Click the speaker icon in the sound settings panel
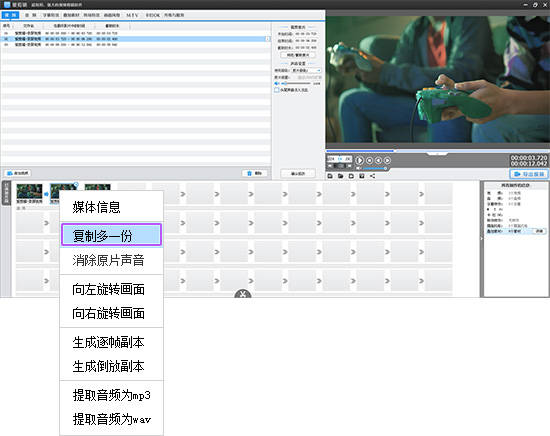This screenshot has width=550, height=436. [x=277, y=83]
